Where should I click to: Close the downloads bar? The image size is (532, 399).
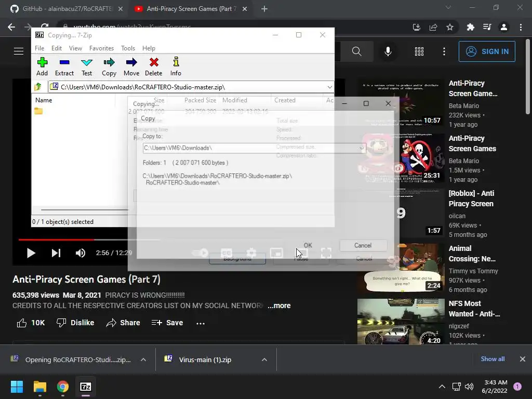point(523,359)
